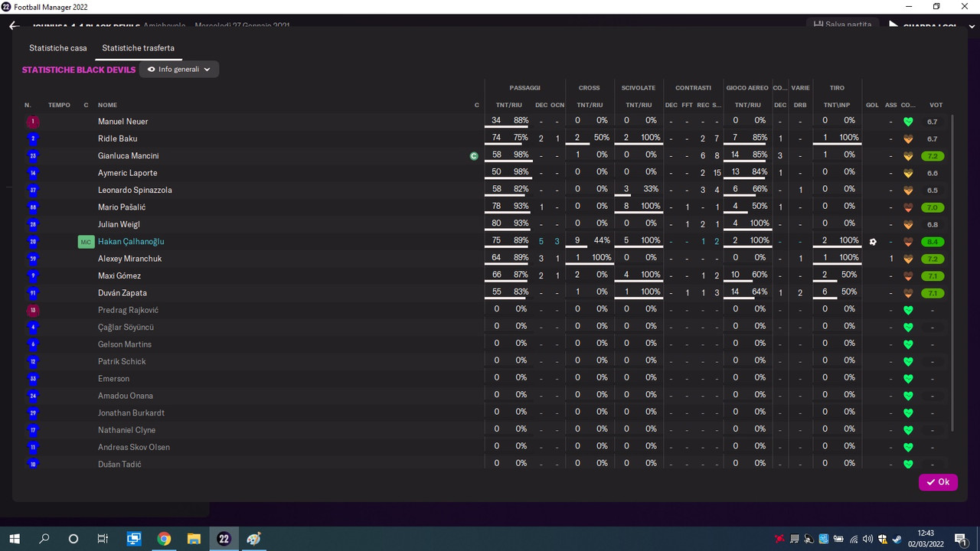980x551 pixels.
Task: Confirm with the Ok button
Action: 938,482
